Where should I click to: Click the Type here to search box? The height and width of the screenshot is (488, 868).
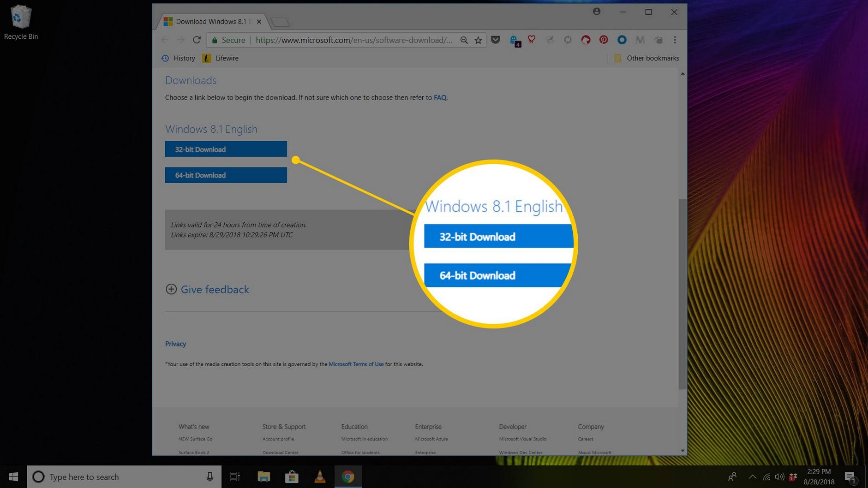click(124, 476)
